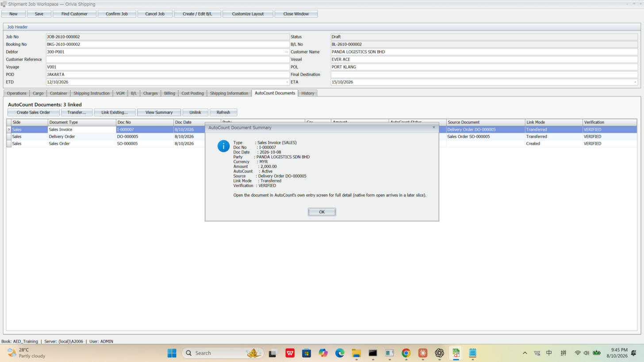Open File Explorer from the taskbar
644x362 pixels.
356,353
